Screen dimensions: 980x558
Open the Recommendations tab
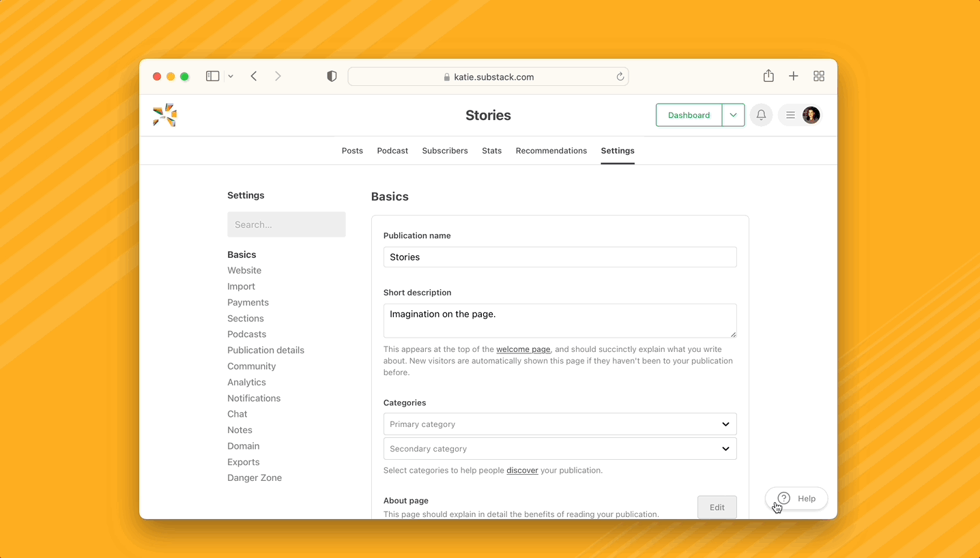pyautogui.click(x=551, y=150)
